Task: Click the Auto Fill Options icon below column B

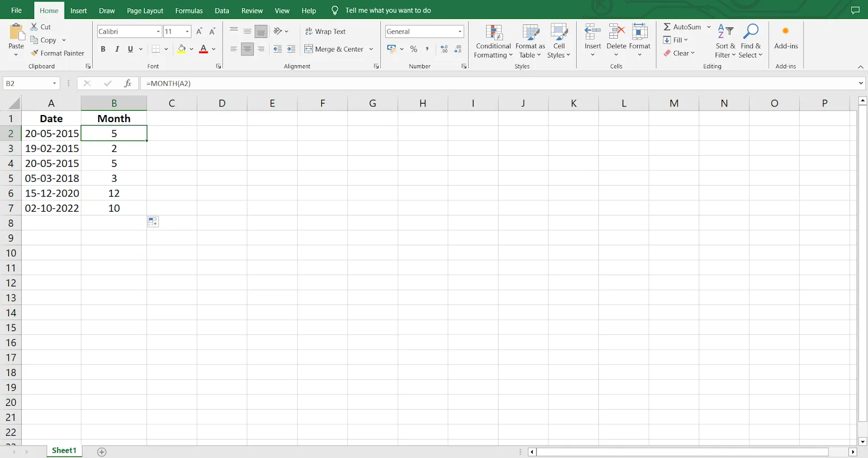Action: pos(153,222)
